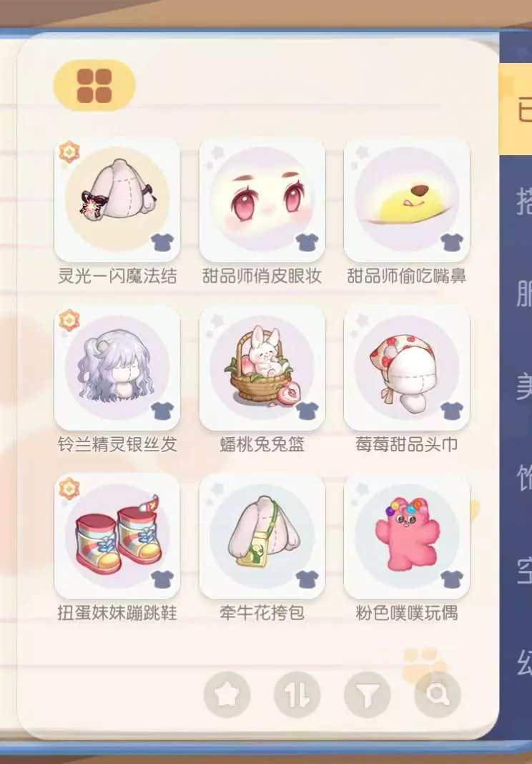Pick the 铃兰精灵银丝发 hairstyle

tap(117, 368)
